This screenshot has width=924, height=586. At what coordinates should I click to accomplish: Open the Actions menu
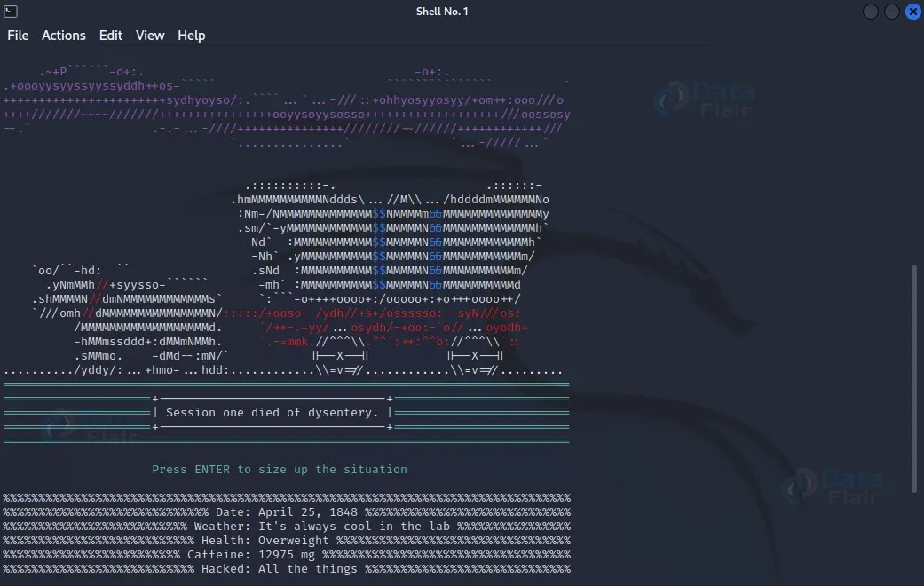(x=64, y=36)
